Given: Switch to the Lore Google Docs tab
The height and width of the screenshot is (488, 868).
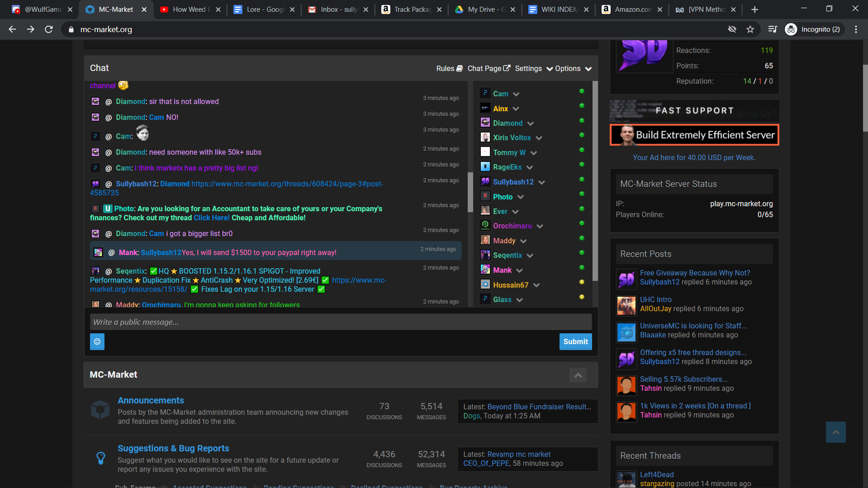Looking at the screenshot, I should coord(265,9).
